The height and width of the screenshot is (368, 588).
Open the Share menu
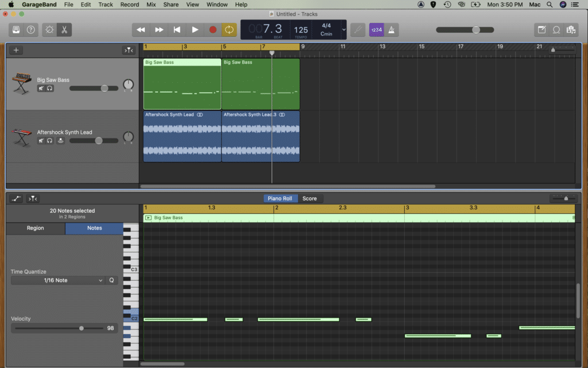[x=171, y=5]
